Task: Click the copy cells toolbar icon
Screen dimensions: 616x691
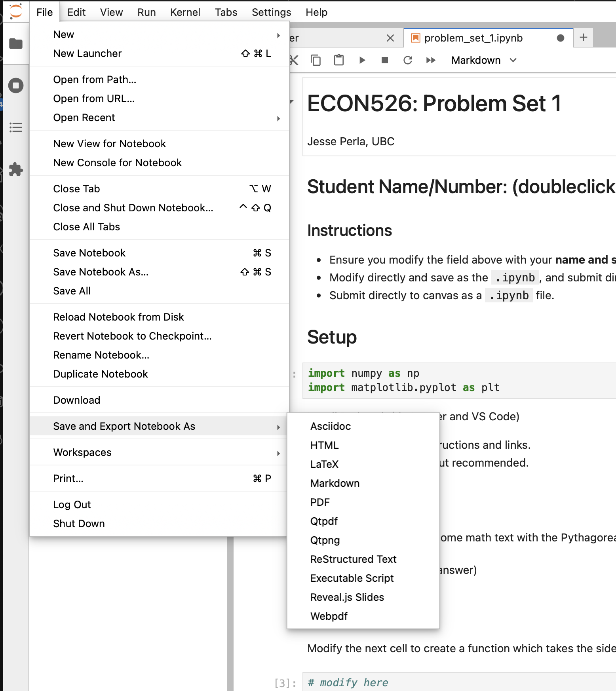Action: [x=316, y=60]
